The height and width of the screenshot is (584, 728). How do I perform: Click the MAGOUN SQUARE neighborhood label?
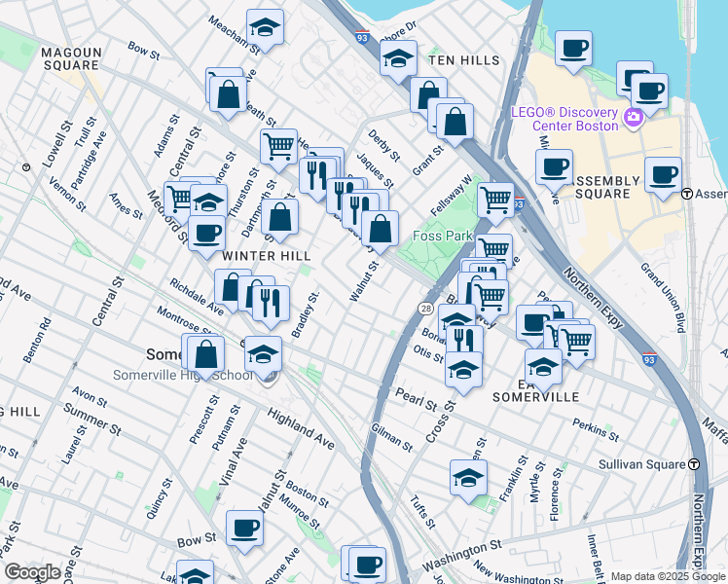(x=71, y=59)
